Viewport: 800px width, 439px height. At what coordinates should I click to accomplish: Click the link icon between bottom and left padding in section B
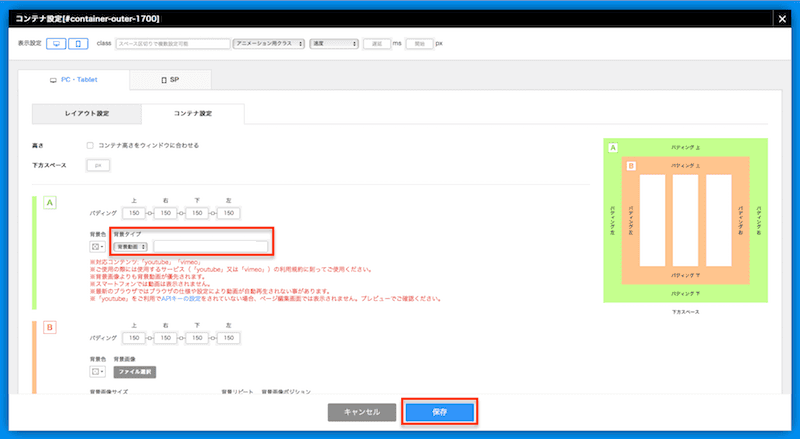click(x=209, y=337)
